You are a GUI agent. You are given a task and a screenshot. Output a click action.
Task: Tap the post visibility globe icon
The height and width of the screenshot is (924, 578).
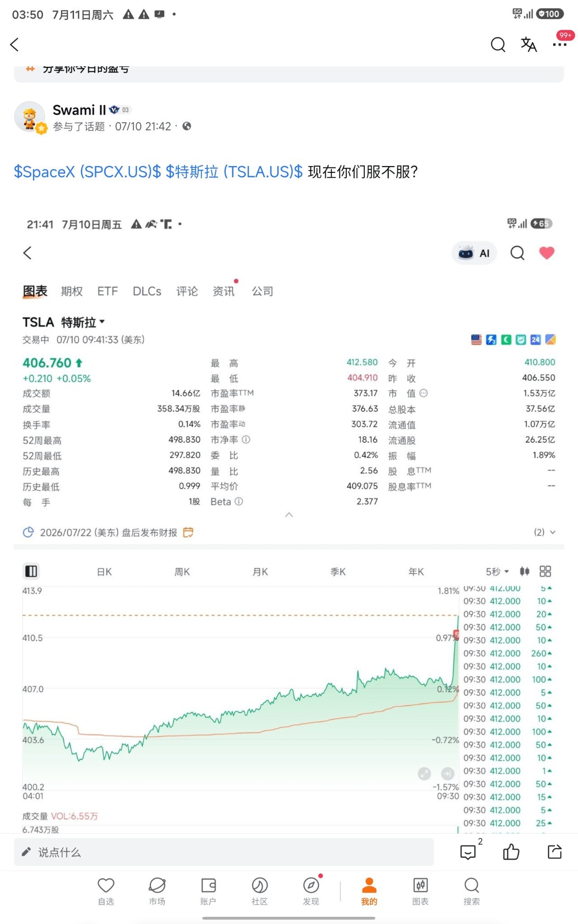(186, 126)
